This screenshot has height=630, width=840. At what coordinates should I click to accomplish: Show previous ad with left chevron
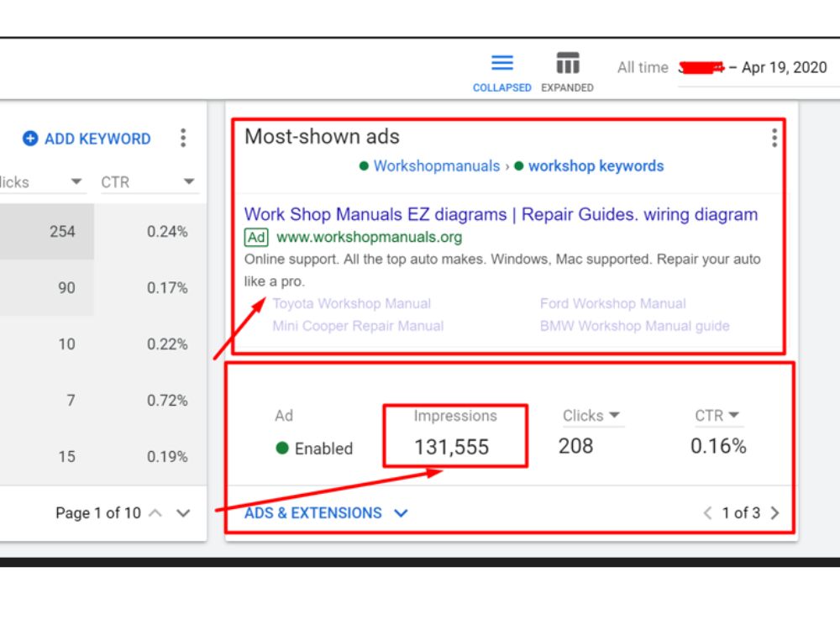pos(707,513)
